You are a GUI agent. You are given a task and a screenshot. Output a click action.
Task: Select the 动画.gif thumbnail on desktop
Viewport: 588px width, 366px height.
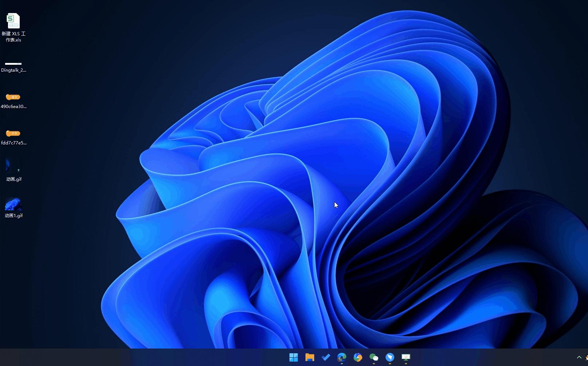13,166
